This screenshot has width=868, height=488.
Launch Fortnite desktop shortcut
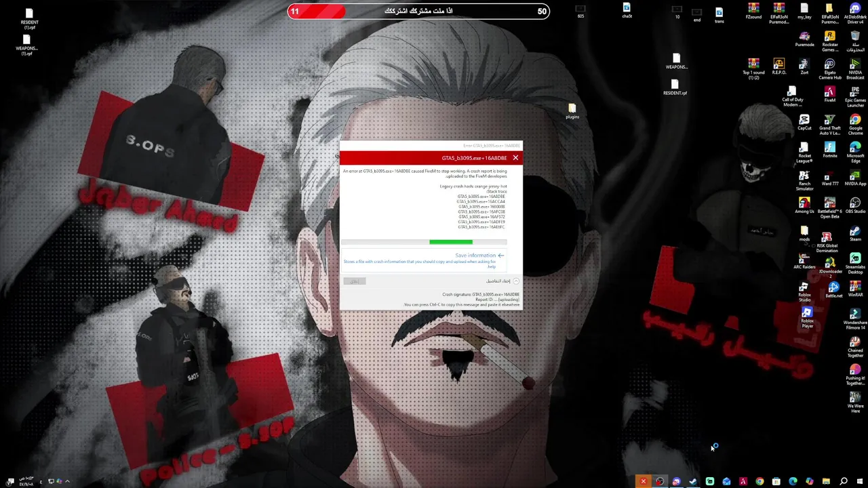click(x=830, y=150)
